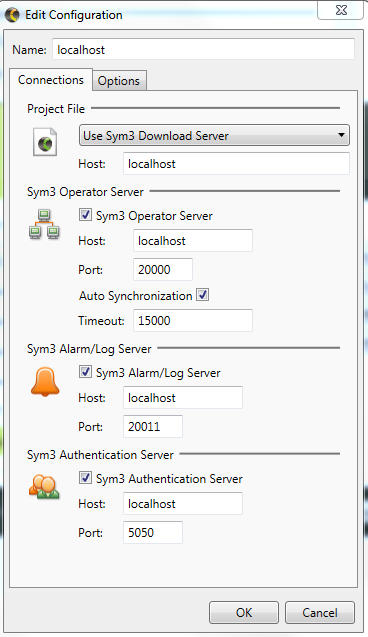Click the orange alarm bell icon

(45, 381)
